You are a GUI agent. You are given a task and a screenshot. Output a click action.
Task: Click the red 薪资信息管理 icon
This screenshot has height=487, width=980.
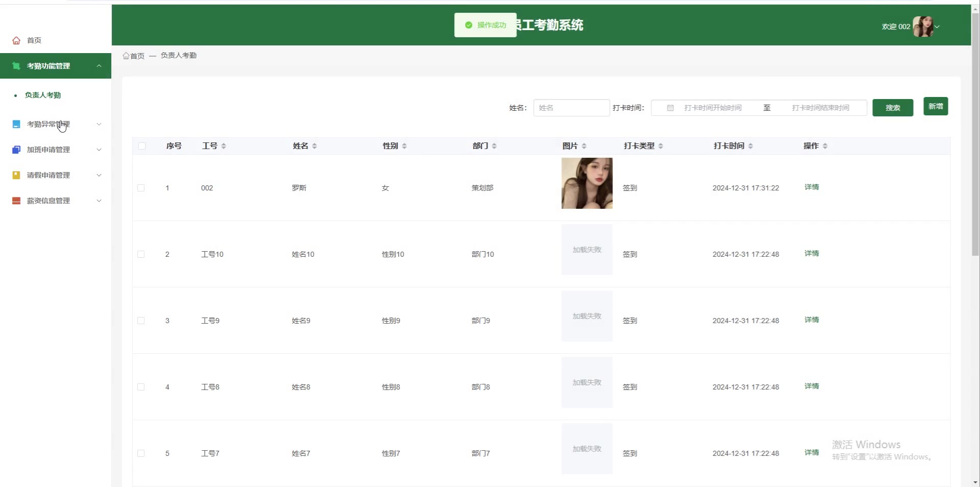click(16, 201)
